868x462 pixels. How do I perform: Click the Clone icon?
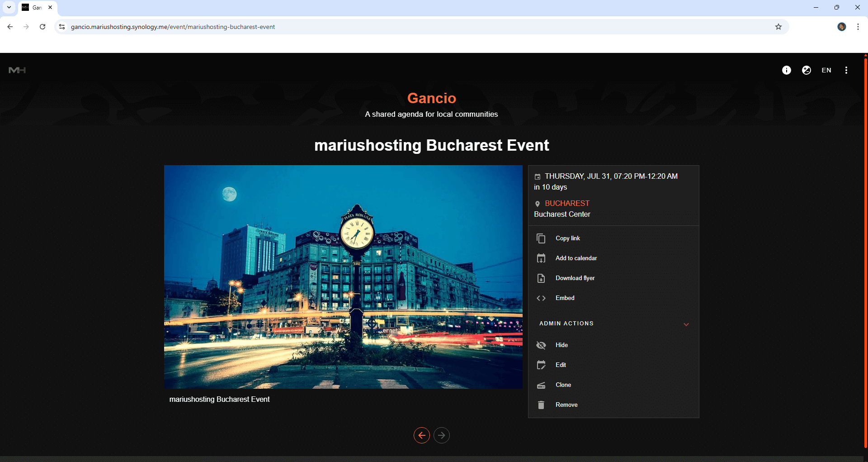coord(541,385)
